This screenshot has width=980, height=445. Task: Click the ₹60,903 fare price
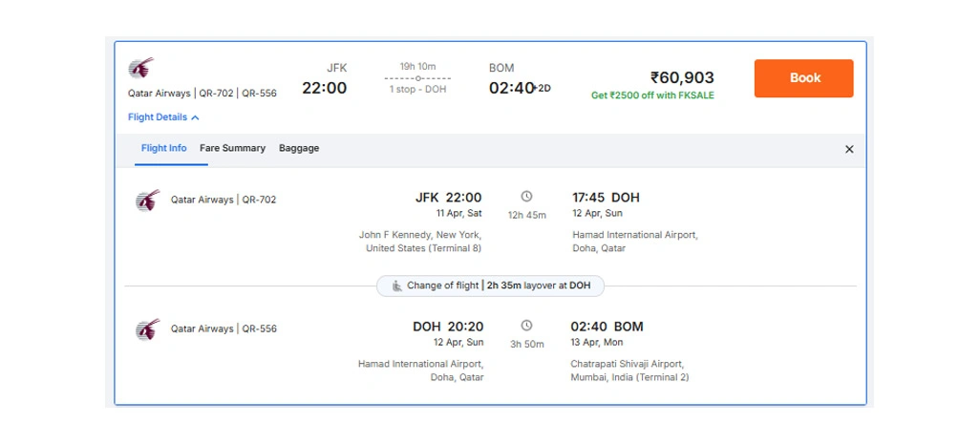pos(682,77)
